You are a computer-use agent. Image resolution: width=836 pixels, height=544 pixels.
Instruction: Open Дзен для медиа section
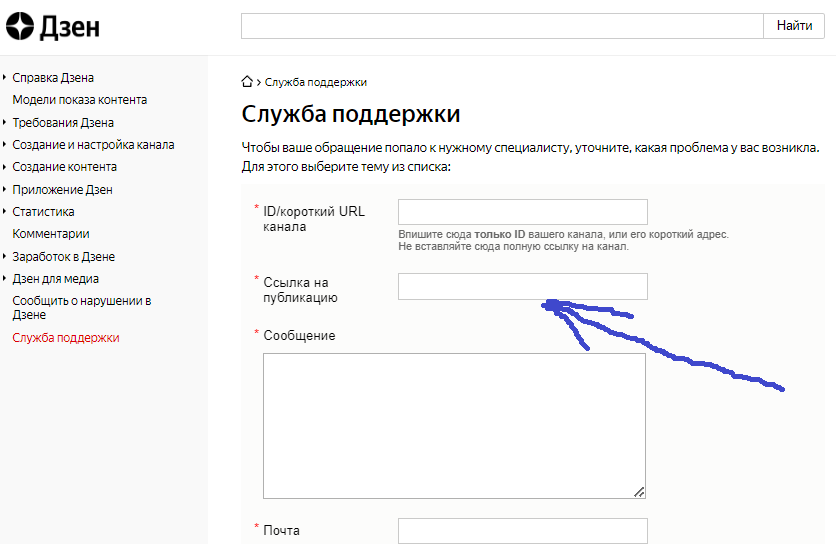tap(55, 279)
